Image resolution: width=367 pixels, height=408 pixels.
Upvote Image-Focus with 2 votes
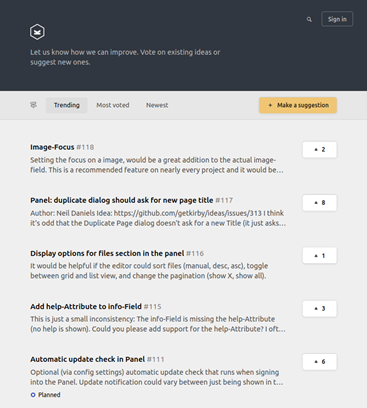click(x=320, y=149)
